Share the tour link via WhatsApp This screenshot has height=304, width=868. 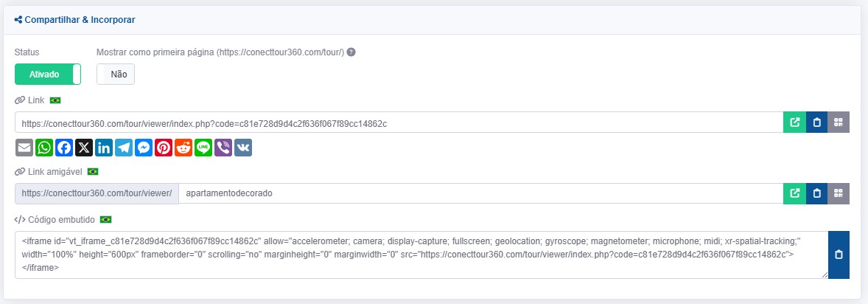click(x=44, y=148)
